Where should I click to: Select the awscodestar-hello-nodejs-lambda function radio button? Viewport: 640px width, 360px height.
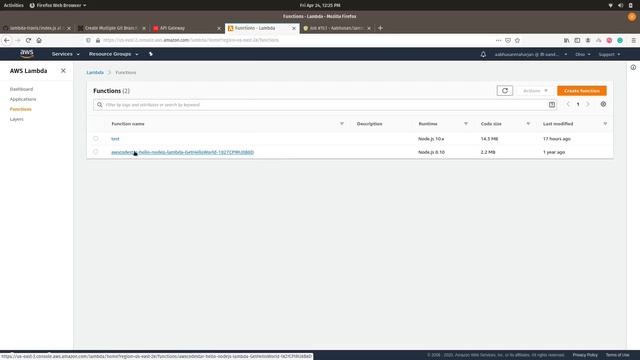(x=96, y=152)
